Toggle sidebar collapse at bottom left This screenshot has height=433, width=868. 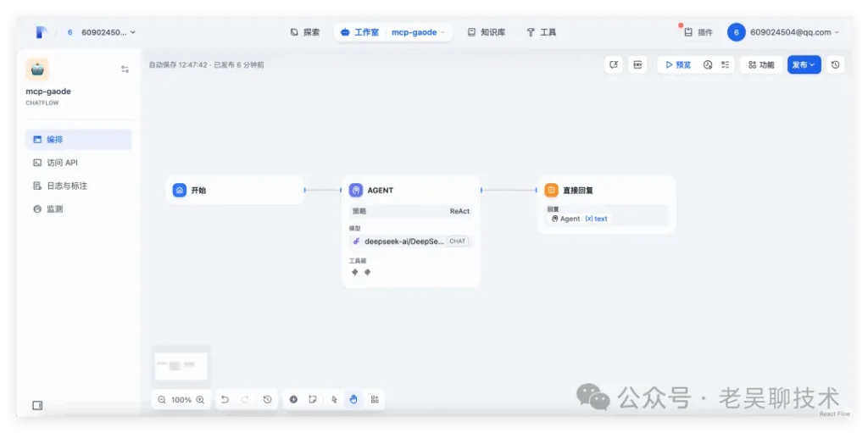pos(37,406)
